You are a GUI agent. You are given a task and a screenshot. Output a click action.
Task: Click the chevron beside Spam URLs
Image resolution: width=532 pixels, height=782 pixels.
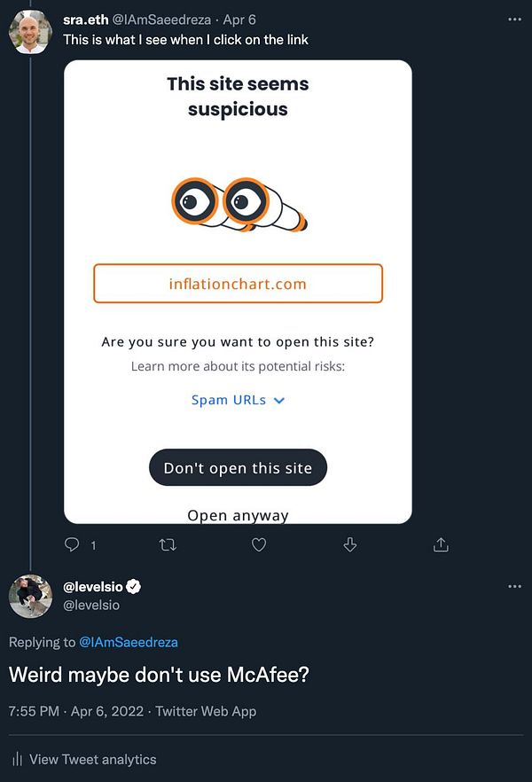279,401
